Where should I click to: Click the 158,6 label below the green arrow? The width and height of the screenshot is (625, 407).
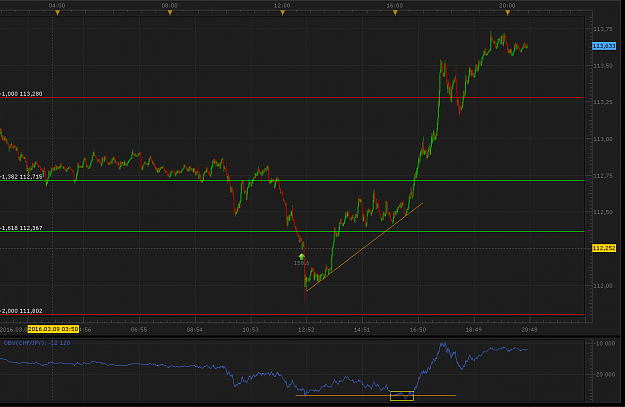pyautogui.click(x=301, y=263)
